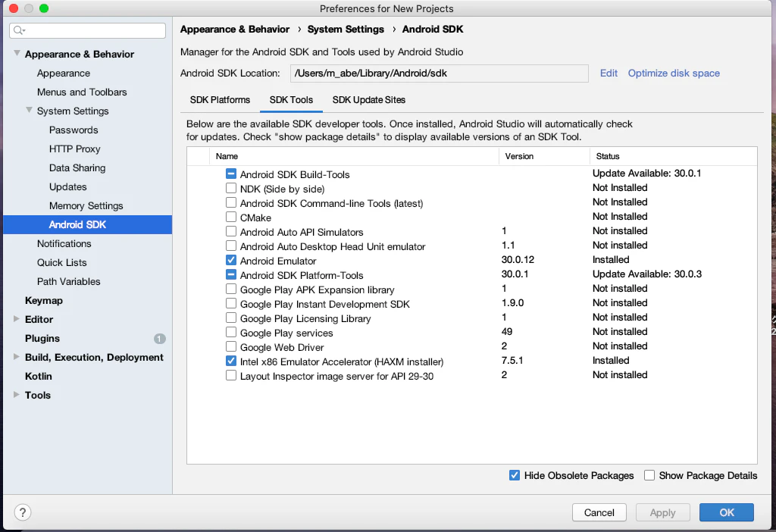This screenshot has width=776, height=532.
Task: Click the search magnifier icon
Action: click(x=19, y=30)
